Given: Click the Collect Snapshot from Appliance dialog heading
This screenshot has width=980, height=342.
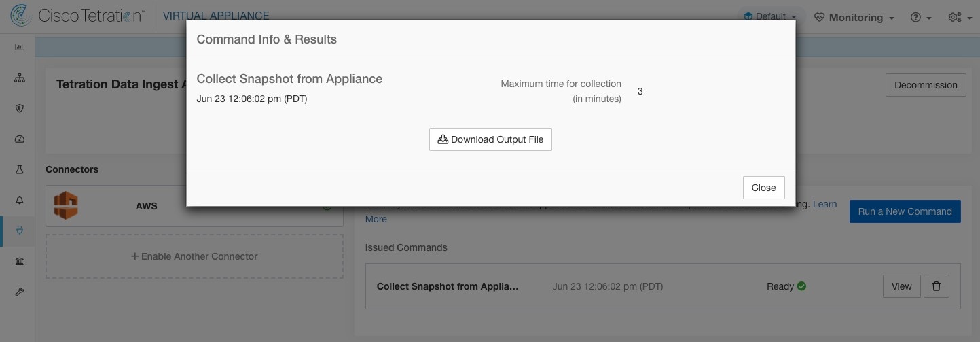Looking at the screenshot, I should (x=289, y=79).
